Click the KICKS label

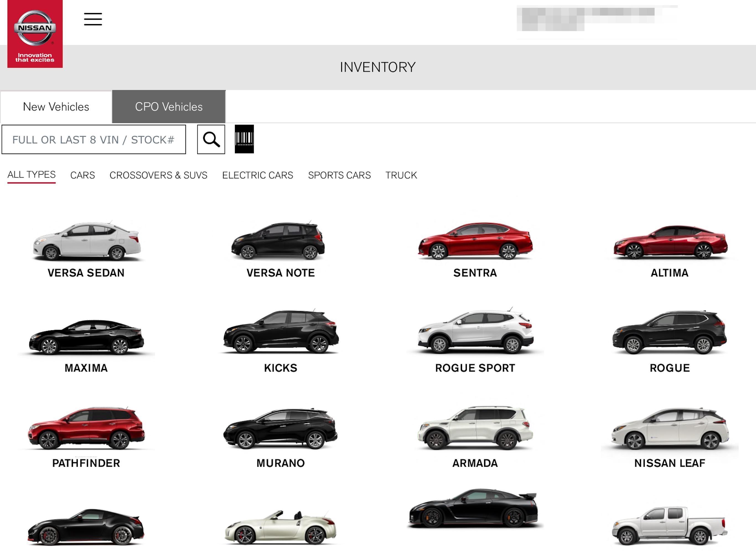281,368
